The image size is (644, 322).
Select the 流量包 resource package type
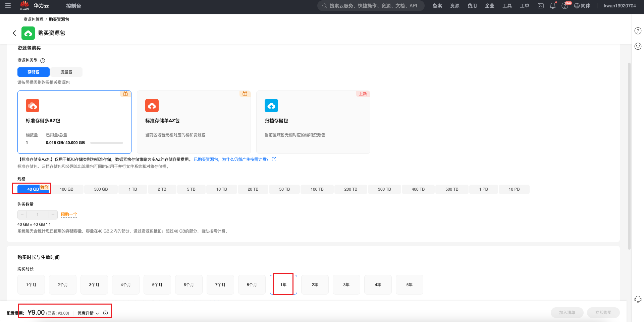coord(66,72)
